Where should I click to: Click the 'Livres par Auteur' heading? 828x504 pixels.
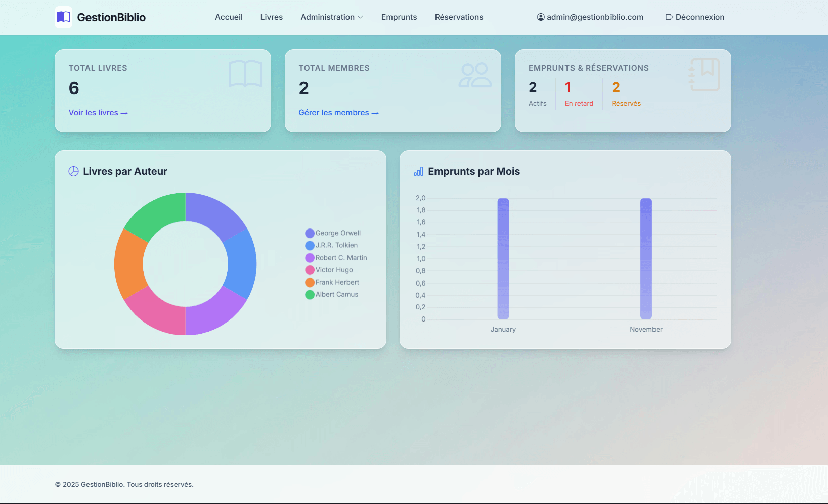[x=125, y=171]
